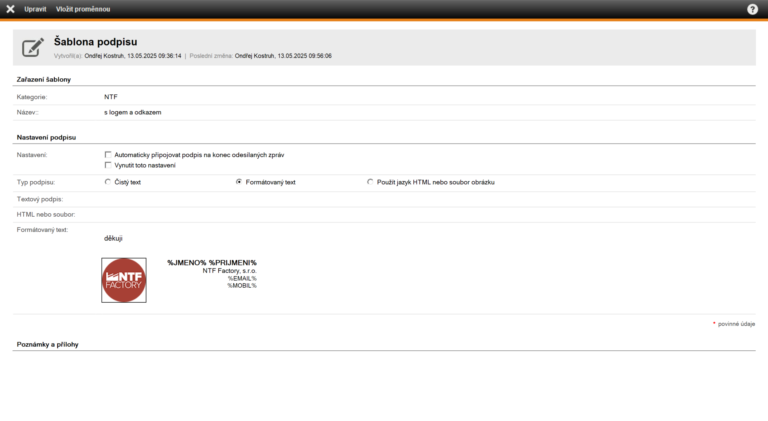Click the NTF Factory logo image
Screen dimensions: 768x421
pos(124,280)
